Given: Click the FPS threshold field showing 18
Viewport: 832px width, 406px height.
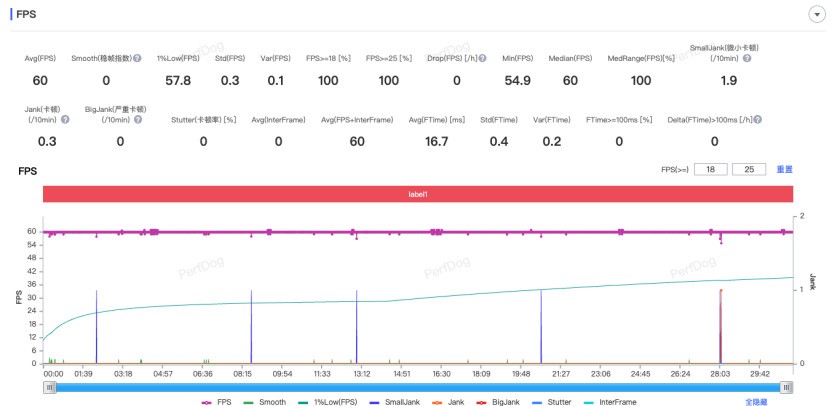Looking at the screenshot, I should tap(709, 169).
